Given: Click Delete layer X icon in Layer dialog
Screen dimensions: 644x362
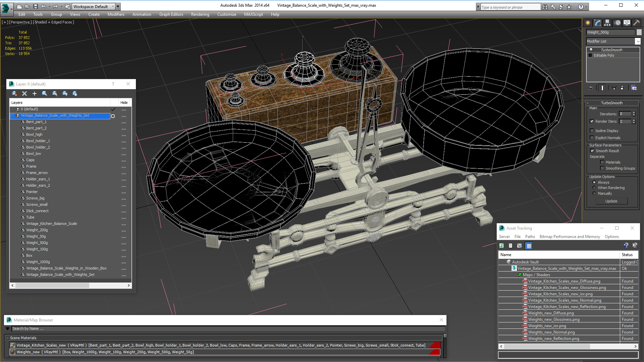Looking at the screenshot, I should pos(24,94).
